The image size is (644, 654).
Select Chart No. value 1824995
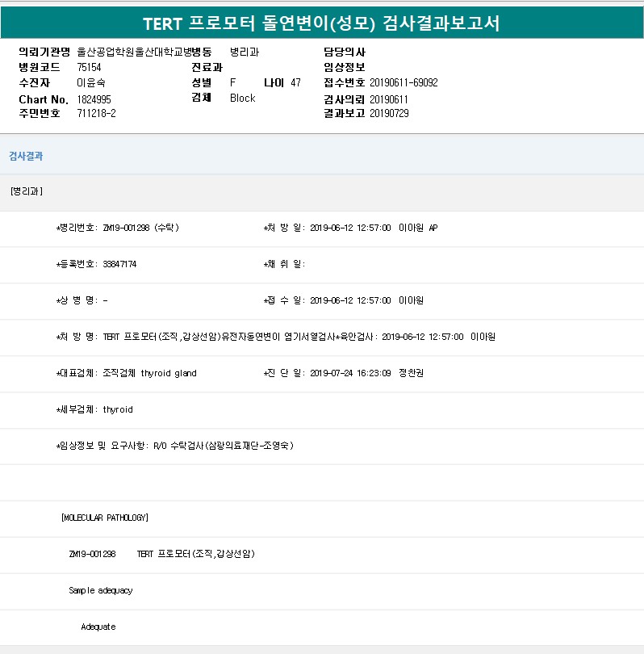point(94,99)
